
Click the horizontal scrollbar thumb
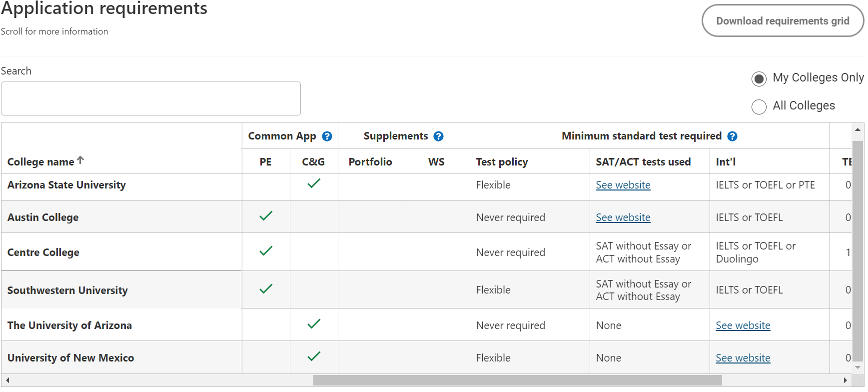click(517, 380)
